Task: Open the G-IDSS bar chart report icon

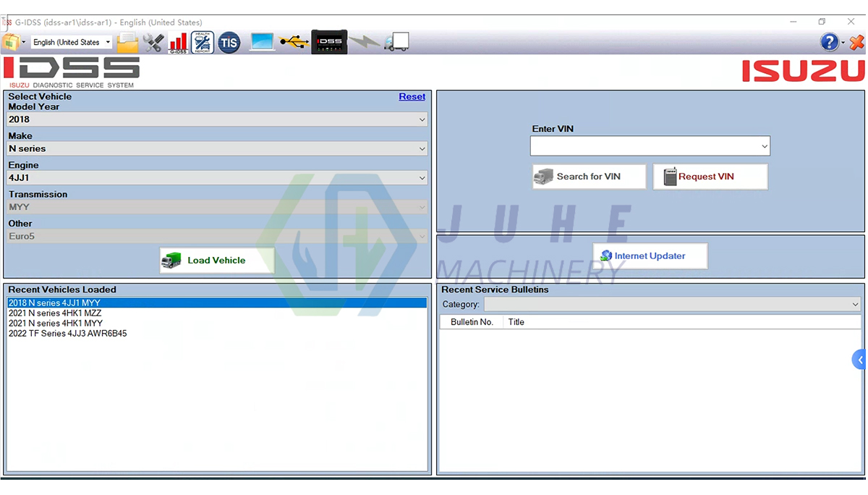Action: click(176, 42)
